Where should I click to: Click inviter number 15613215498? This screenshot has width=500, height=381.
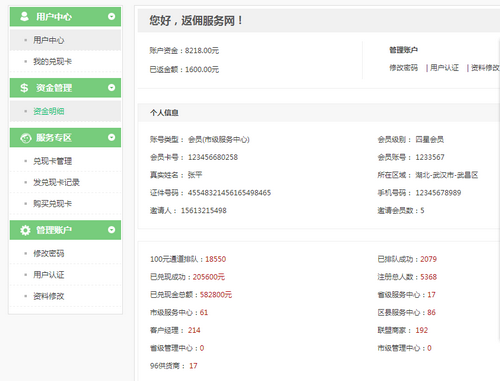(x=204, y=210)
